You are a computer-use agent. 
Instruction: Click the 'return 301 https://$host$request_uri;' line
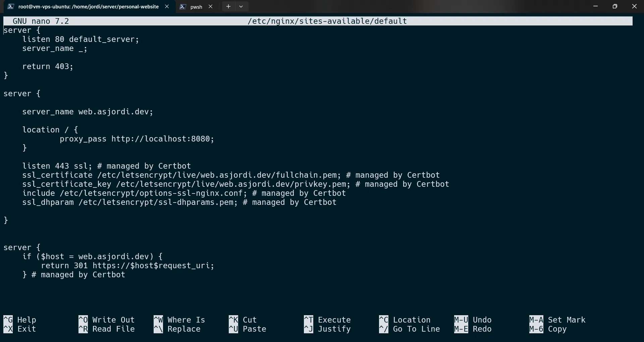127,266
